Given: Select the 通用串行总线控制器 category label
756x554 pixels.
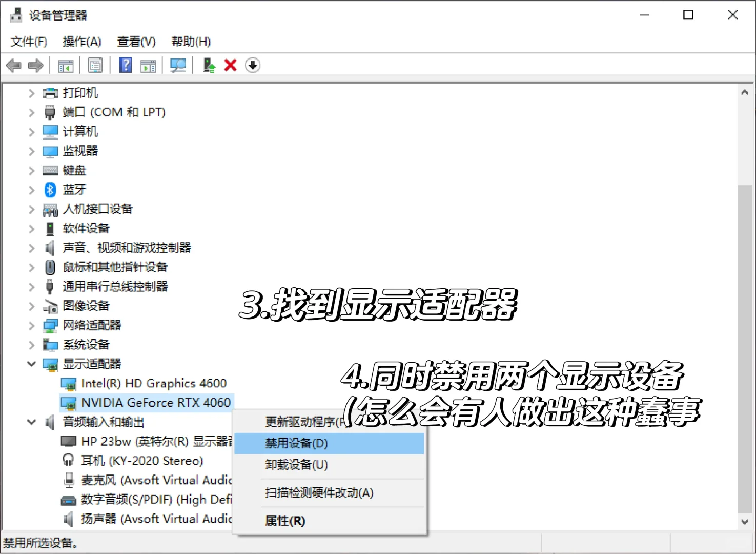Looking at the screenshot, I should coord(115,286).
